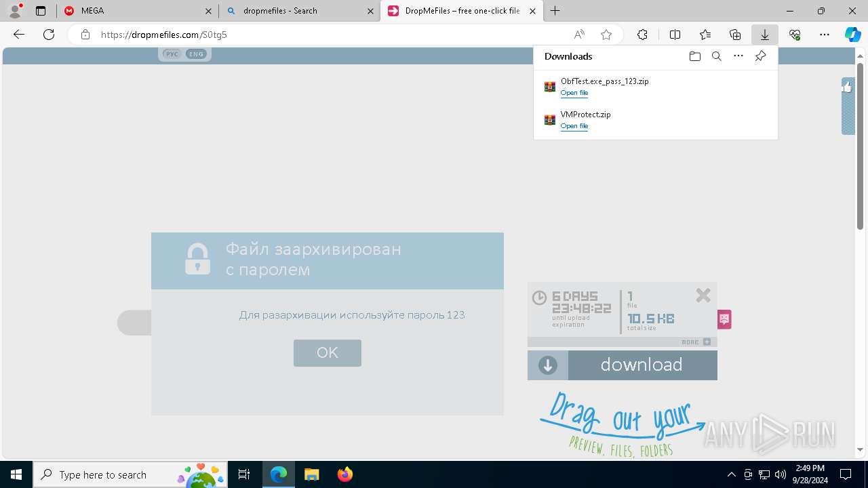Open Browser essentials icon

tap(795, 35)
